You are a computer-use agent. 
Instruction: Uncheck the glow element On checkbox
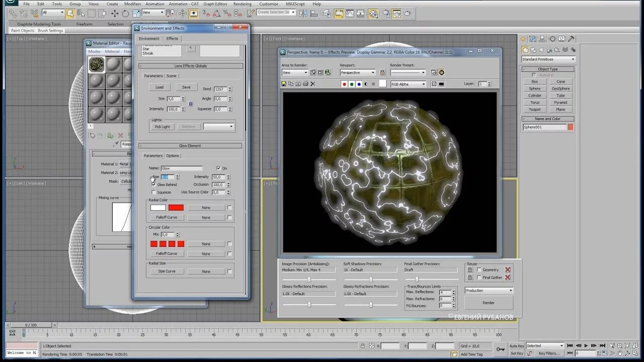pos(218,168)
